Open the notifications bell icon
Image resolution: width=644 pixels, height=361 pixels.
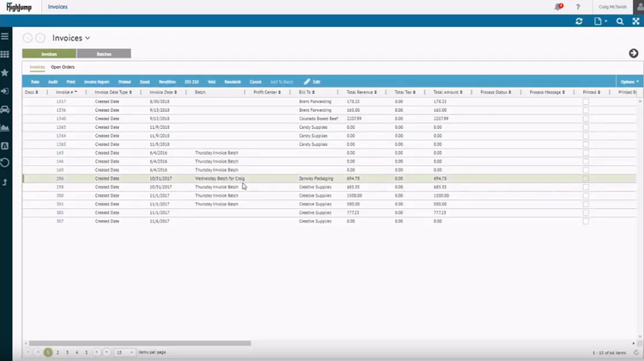[x=558, y=7]
